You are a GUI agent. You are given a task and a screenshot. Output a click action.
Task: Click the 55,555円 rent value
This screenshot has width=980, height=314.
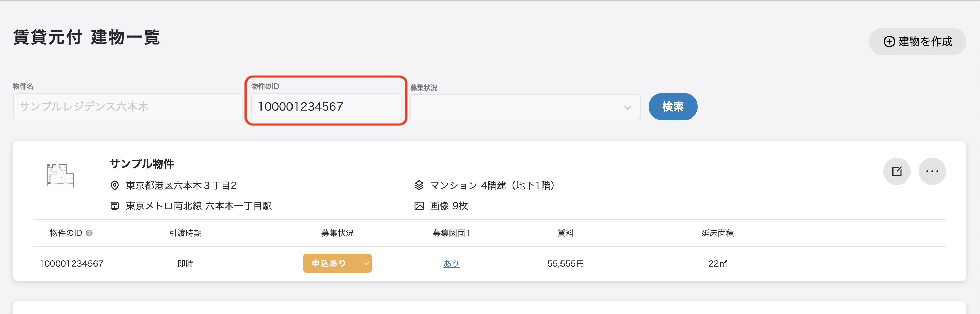click(565, 263)
